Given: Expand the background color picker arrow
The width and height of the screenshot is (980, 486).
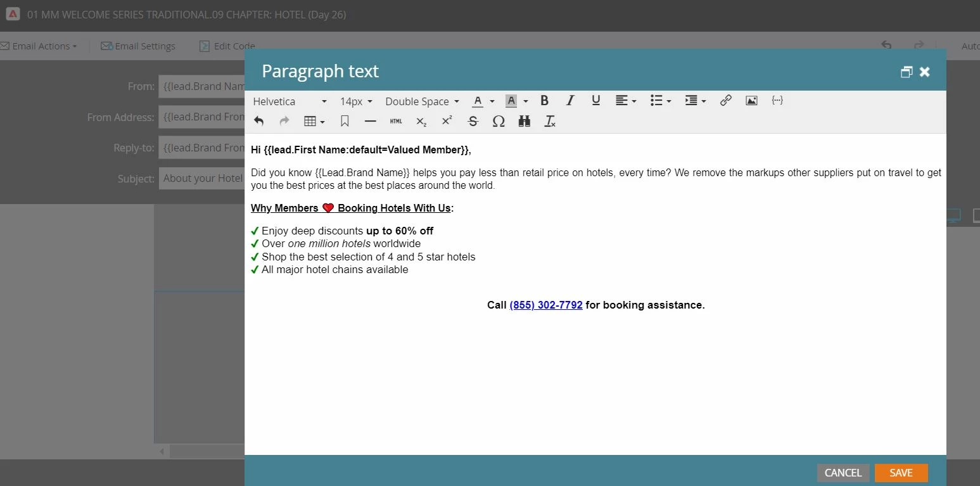Looking at the screenshot, I should click(526, 101).
